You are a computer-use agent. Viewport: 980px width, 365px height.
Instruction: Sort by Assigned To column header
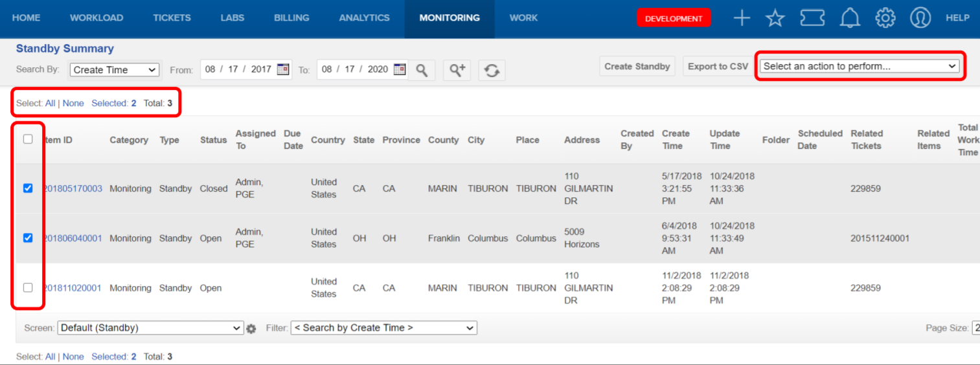(255, 140)
